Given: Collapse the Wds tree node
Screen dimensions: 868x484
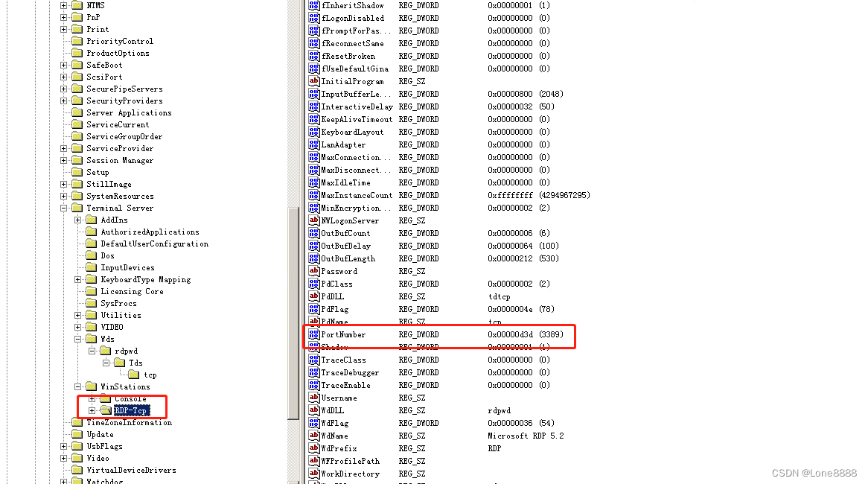Looking at the screenshot, I should click(78, 340).
